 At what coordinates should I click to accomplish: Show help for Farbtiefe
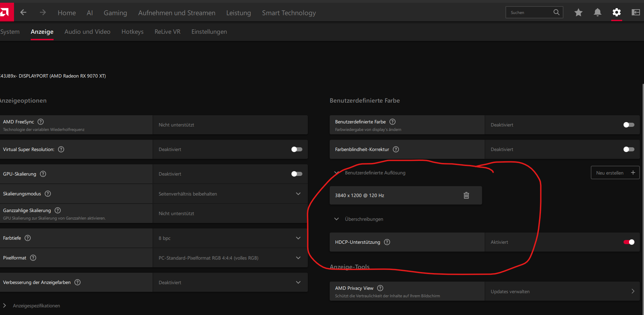pyautogui.click(x=28, y=238)
